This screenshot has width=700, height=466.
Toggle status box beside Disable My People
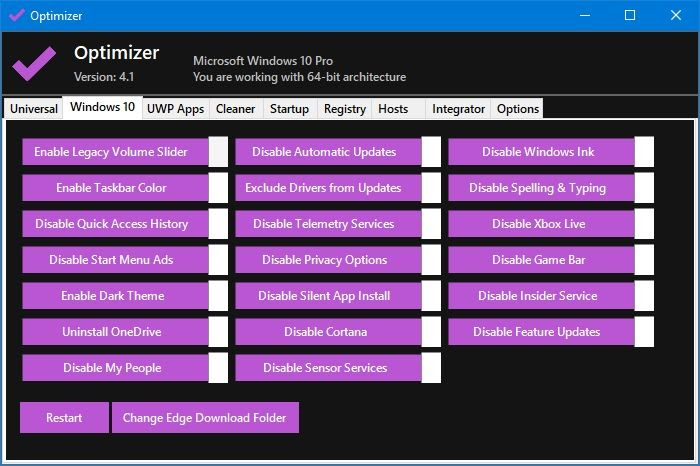tap(218, 368)
